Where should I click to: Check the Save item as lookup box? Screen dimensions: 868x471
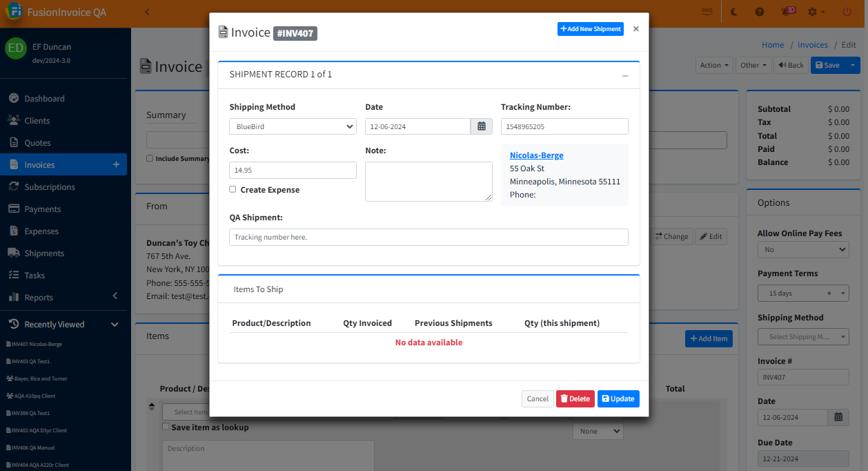coord(166,427)
